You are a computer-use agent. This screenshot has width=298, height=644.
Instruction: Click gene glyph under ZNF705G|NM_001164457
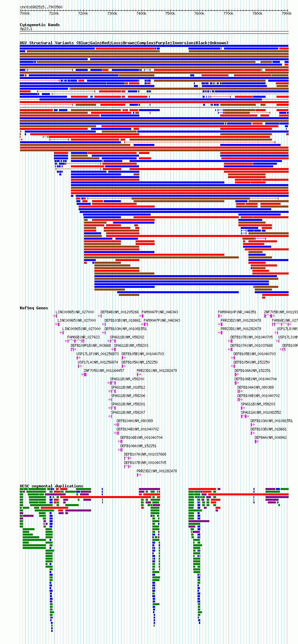click(84, 374)
